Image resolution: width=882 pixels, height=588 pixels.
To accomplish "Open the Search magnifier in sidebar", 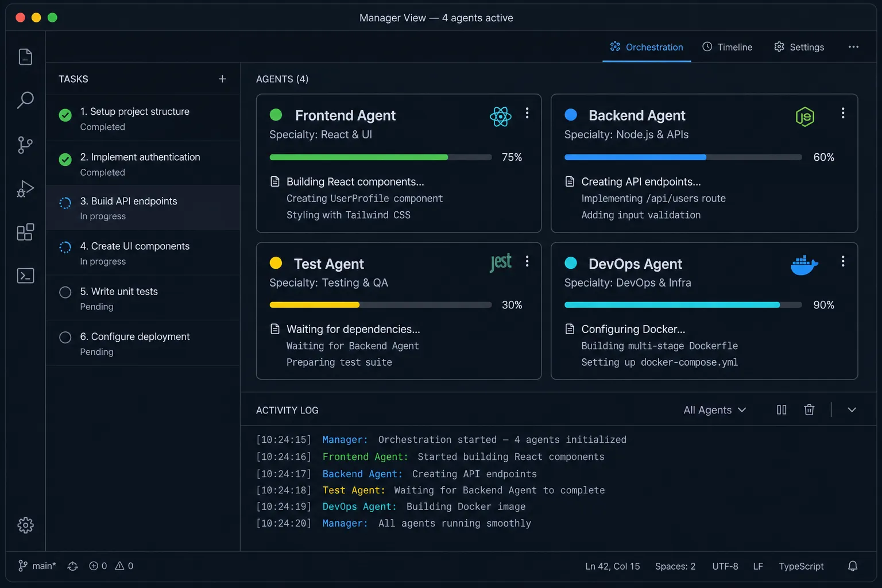I will (25, 100).
